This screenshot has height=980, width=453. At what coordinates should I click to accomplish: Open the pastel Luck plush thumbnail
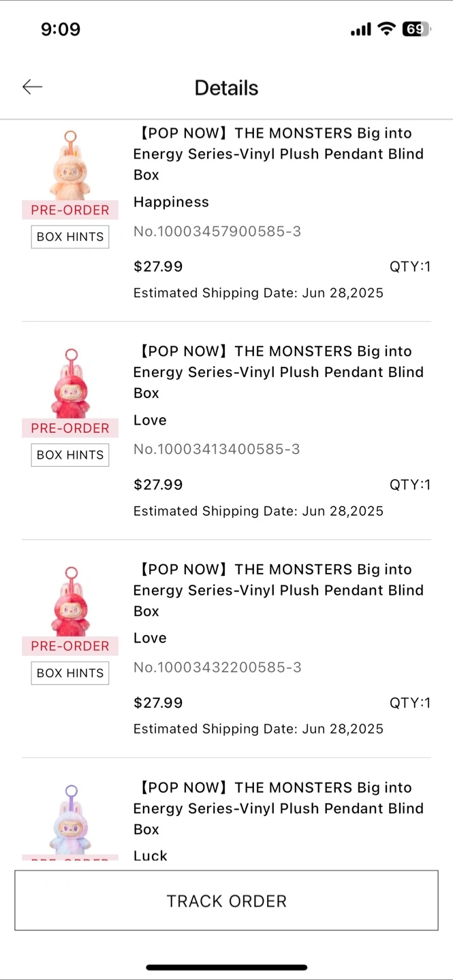point(70,819)
